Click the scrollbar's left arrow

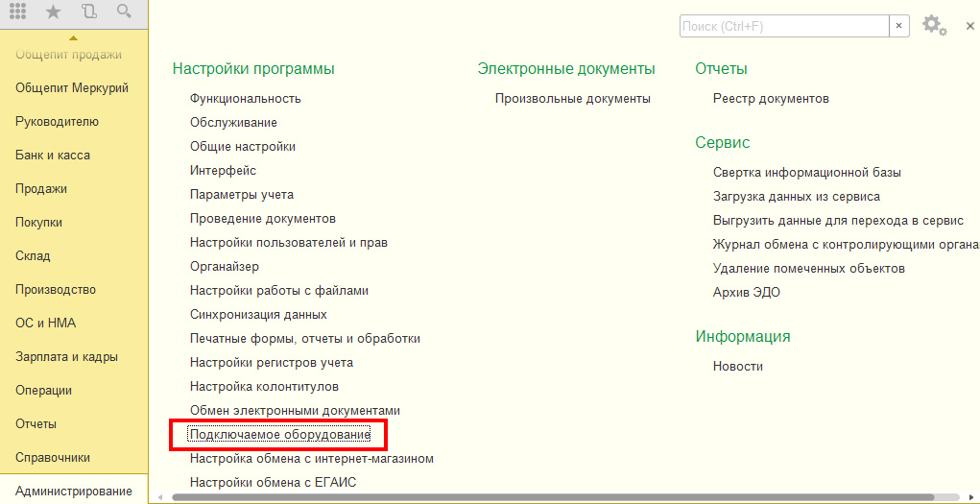(x=160, y=497)
